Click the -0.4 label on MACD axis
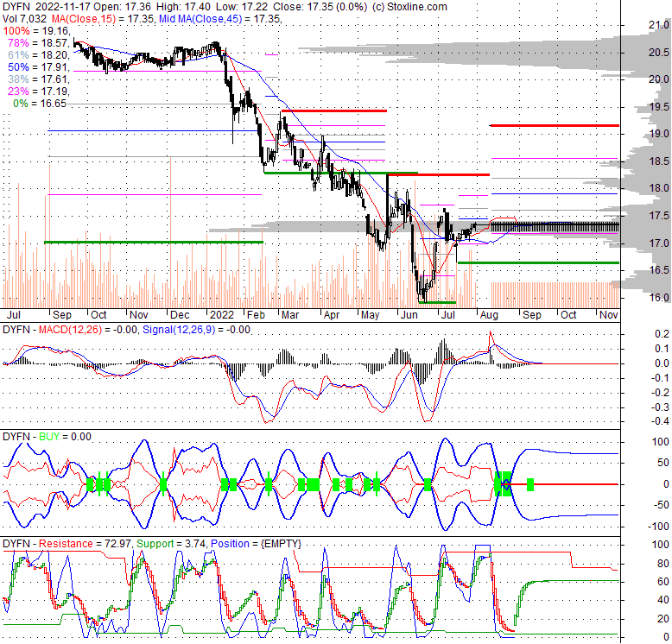This screenshot has height=644, width=672. (x=659, y=421)
